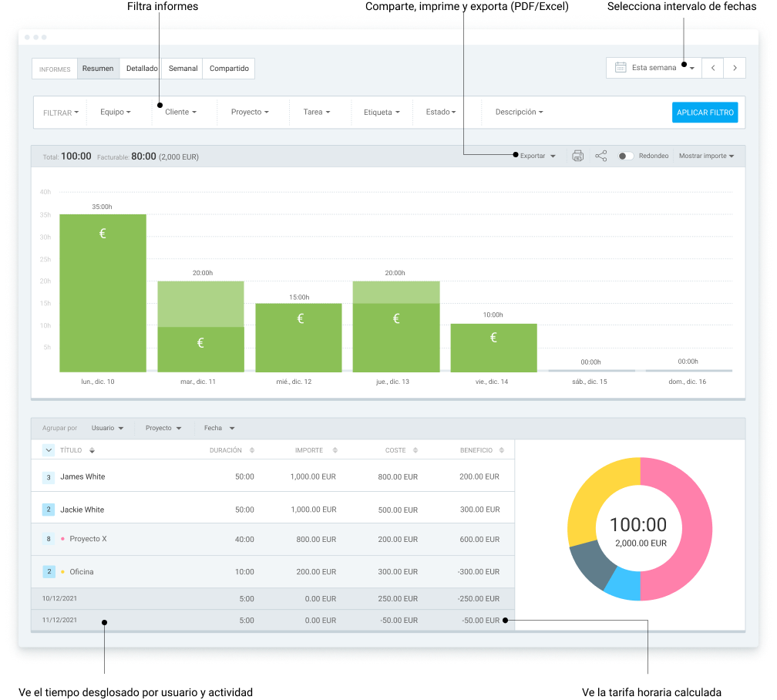This screenshot has width=777, height=700.
Task: Open the Etiqueta filter dropdown
Action: (x=382, y=113)
